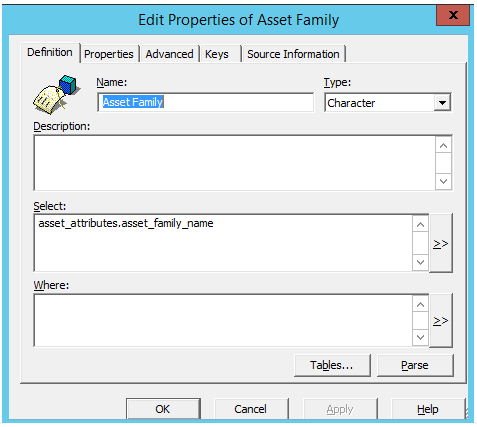
Task: Click into the Name input field
Action: [x=206, y=102]
